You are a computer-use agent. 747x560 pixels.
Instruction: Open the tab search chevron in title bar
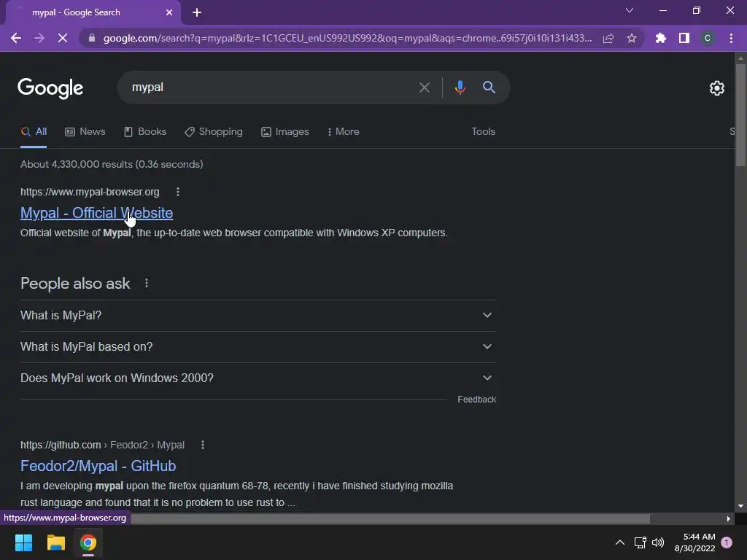click(x=630, y=10)
